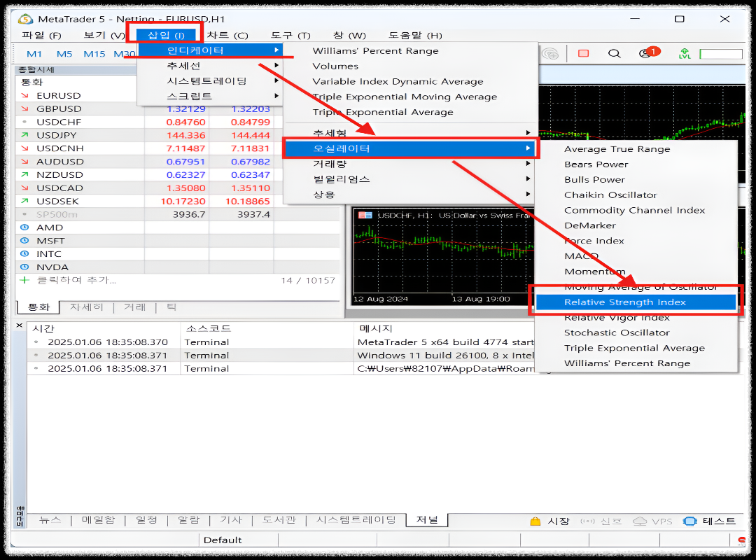Viewport: 756px width, 560px height.
Task: Open the account icon with notification badge
Action: (648, 52)
